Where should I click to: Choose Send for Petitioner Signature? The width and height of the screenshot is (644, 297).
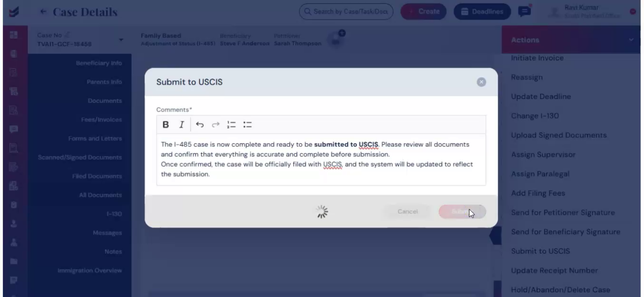[x=563, y=213]
